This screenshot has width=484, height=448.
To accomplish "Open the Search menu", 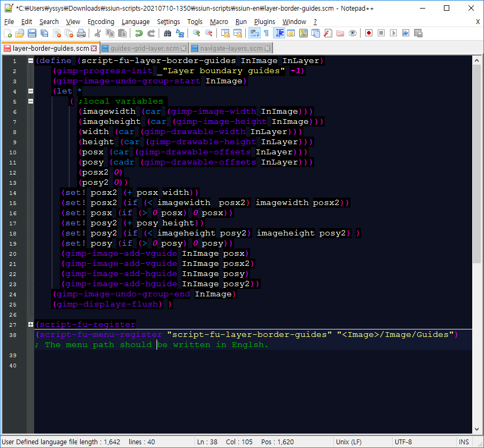I will click(x=49, y=21).
